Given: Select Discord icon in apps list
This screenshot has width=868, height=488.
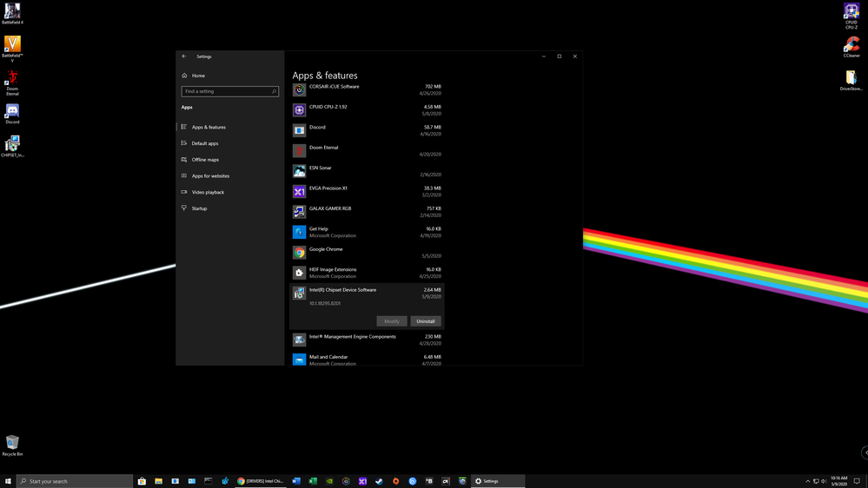Looking at the screenshot, I should point(299,130).
